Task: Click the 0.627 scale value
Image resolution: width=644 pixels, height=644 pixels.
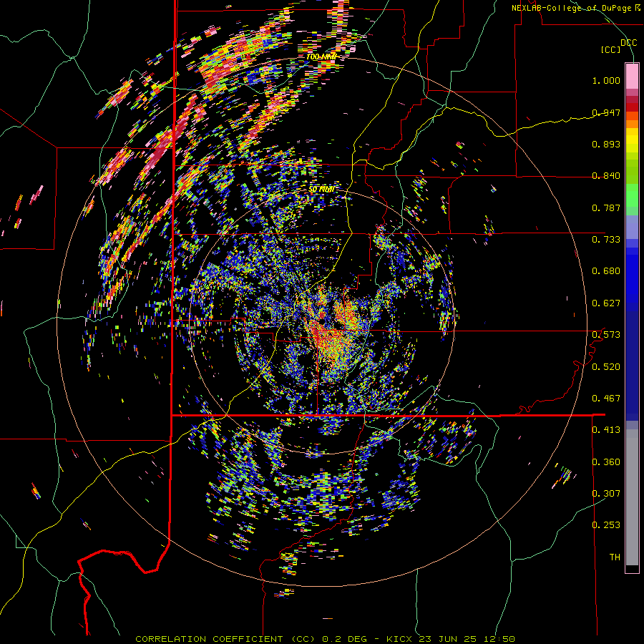Action: click(x=606, y=303)
